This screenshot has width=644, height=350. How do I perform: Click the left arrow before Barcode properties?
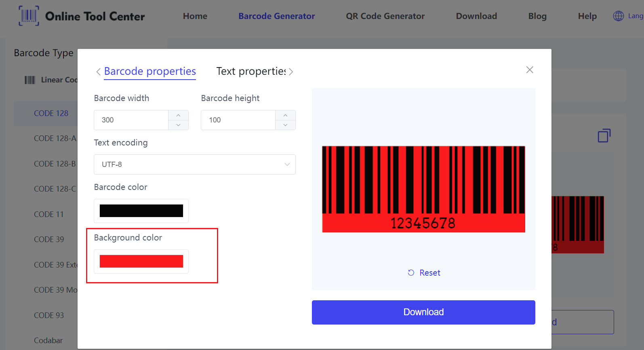tap(98, 72)
